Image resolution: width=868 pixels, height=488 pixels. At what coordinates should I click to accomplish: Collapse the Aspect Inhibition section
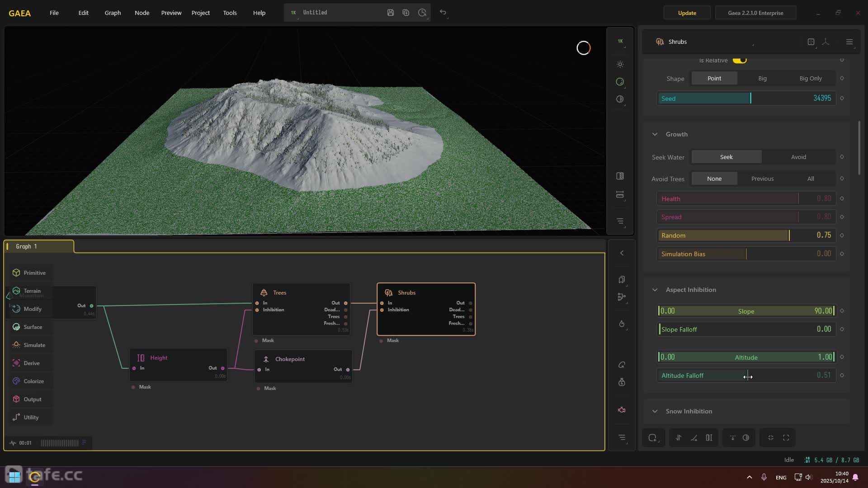(x=655, y=290)
